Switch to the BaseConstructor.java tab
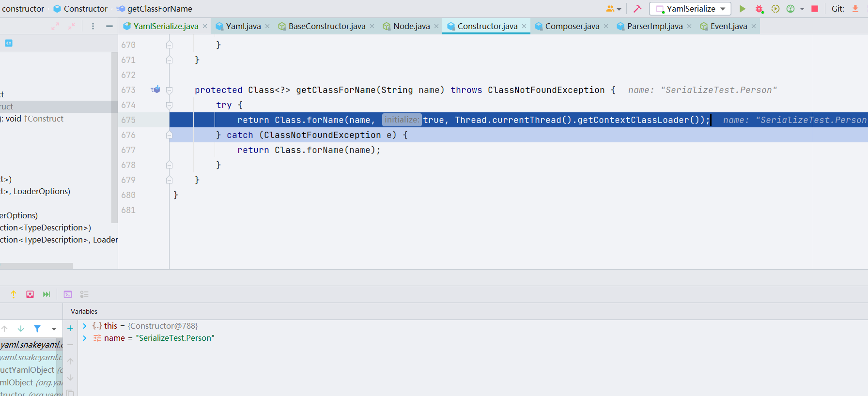 coord(326,26)
